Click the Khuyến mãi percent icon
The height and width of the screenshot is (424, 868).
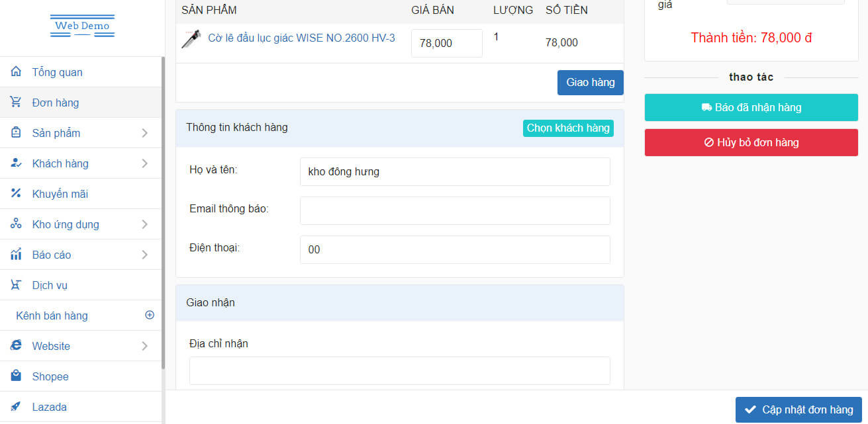pos(17,194)
